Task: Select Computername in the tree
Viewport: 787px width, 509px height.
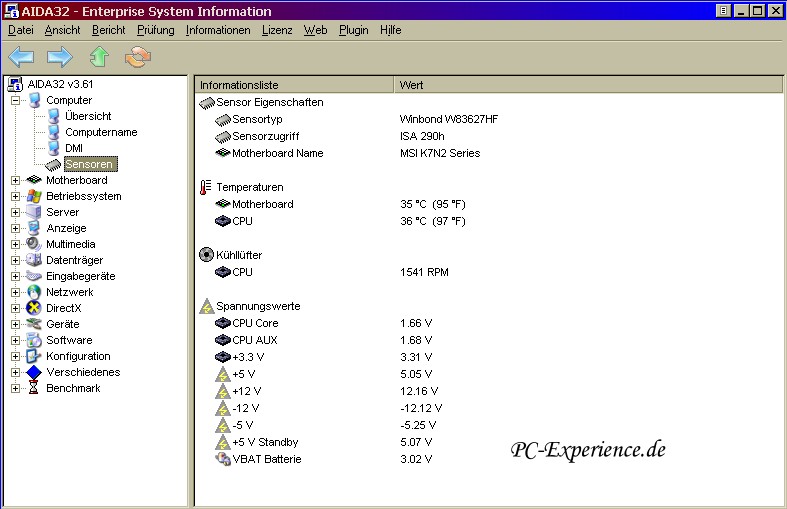Action: pyautogui.click(x=101, y=132)
